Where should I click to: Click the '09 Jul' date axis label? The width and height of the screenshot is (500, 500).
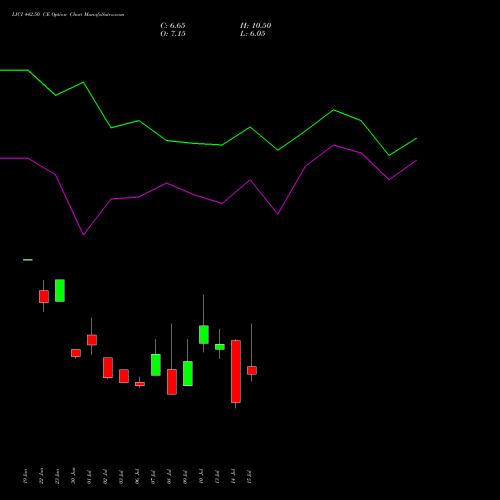(x=186, y=477)
